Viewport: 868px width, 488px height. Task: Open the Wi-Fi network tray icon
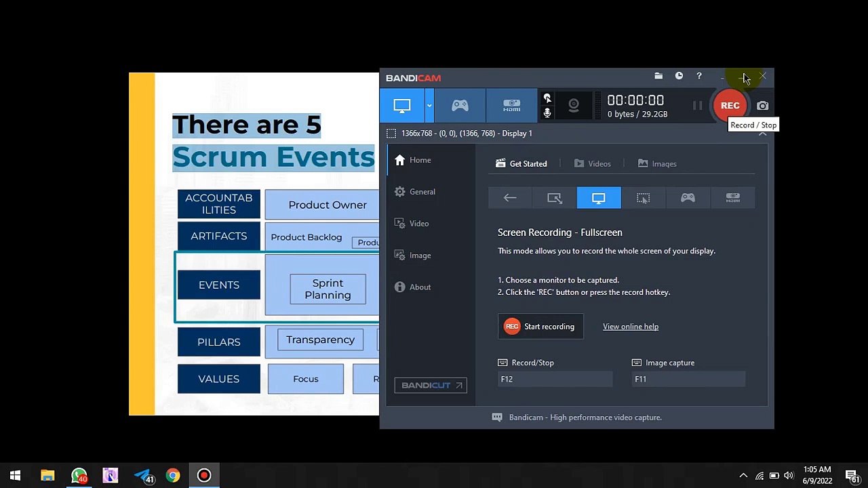759,476
